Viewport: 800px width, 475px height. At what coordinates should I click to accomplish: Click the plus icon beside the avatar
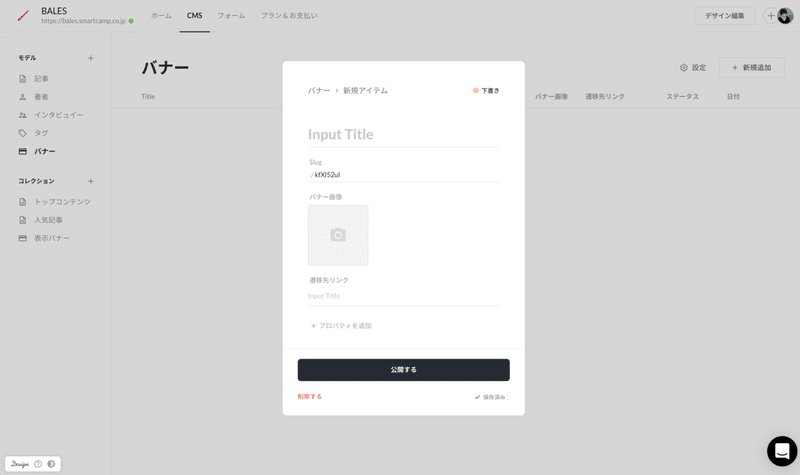tap(770, 16)
